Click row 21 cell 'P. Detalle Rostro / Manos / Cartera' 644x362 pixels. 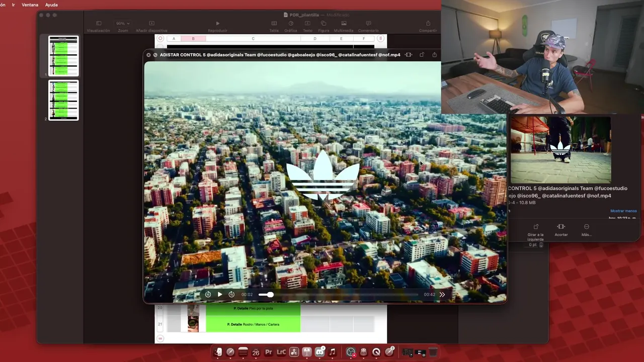(x=253, y=324)
